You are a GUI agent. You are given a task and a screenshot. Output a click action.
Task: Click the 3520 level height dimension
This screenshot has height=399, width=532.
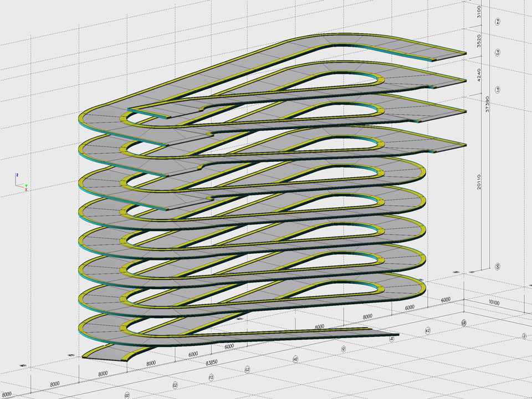tap(479, 42)
